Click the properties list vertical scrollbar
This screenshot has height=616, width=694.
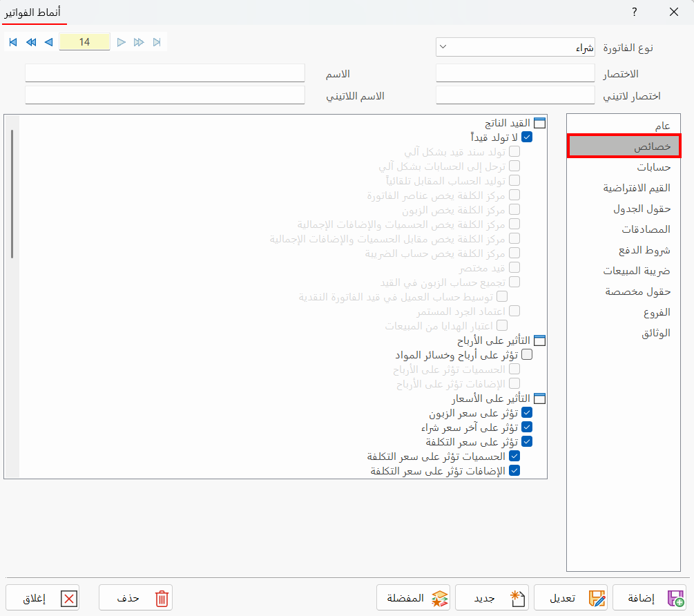click(x=12, y=194)
